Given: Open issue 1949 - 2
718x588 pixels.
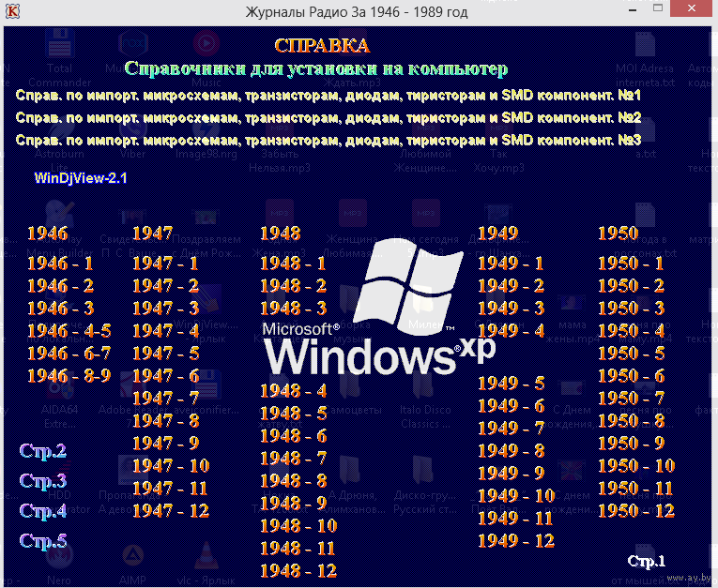Looking at the screenshot, I should click(511, 286).
